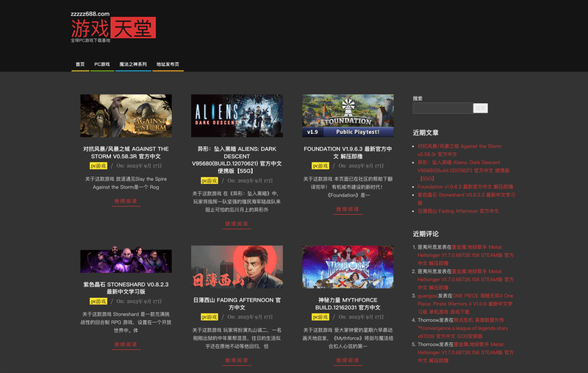Click 继续阅读 under Fading Afternoon
Screen dimensions: 588x373
pyautogui.click(x=237, y=360)
